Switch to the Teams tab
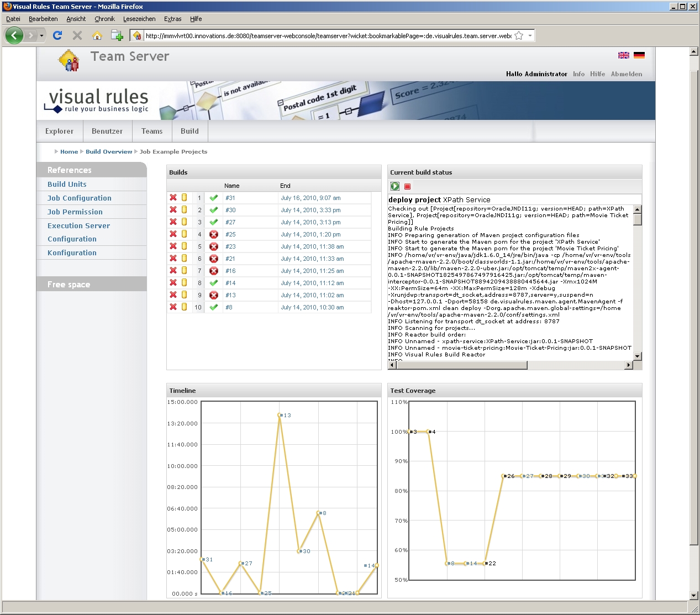 coord(152,131)
